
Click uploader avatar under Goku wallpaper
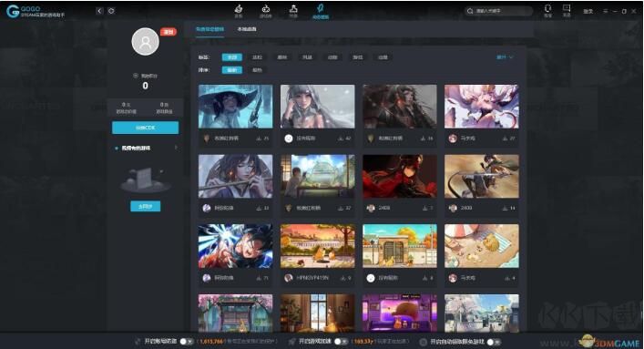pos(207,278)
